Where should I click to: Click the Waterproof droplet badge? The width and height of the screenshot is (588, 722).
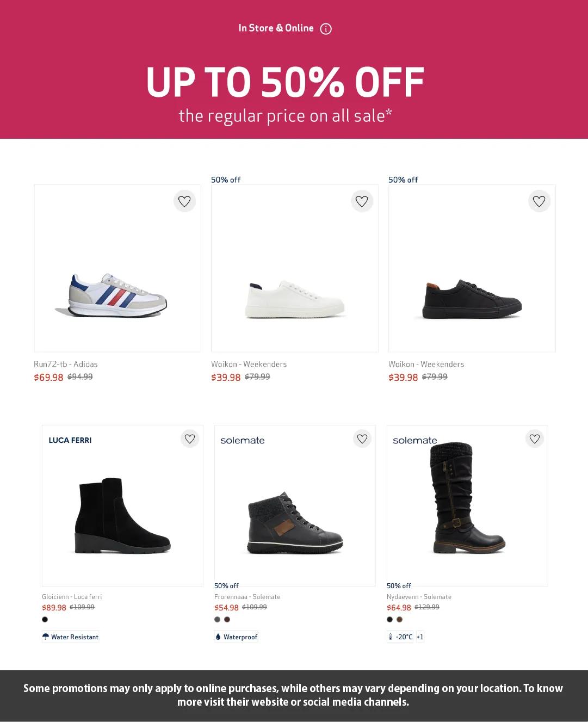tap(237, 637)
